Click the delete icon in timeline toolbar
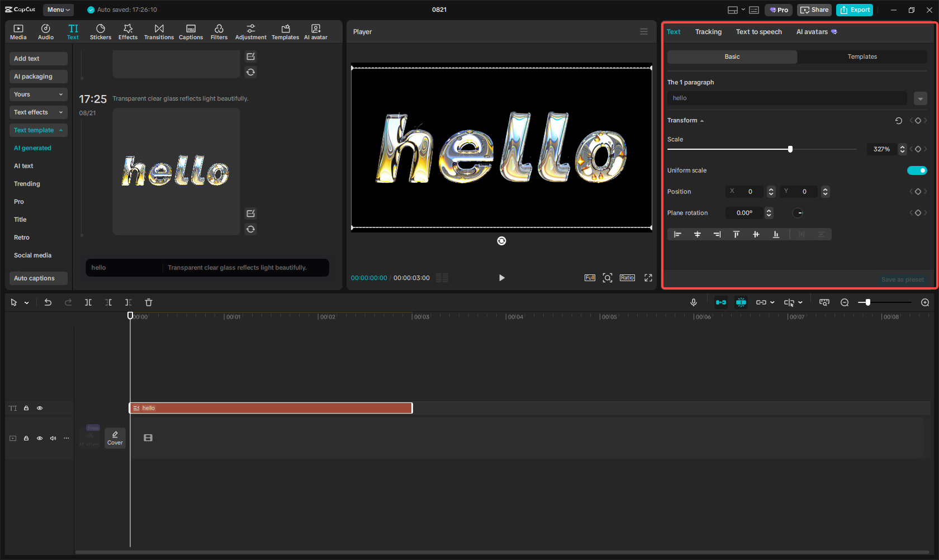 coord(148,302)
